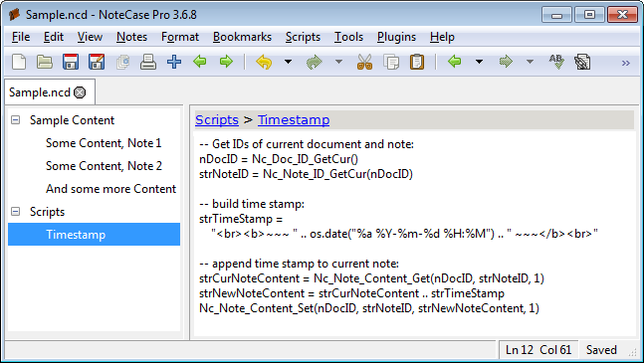Save the document with the floppy disk icon

pos(71,63)
